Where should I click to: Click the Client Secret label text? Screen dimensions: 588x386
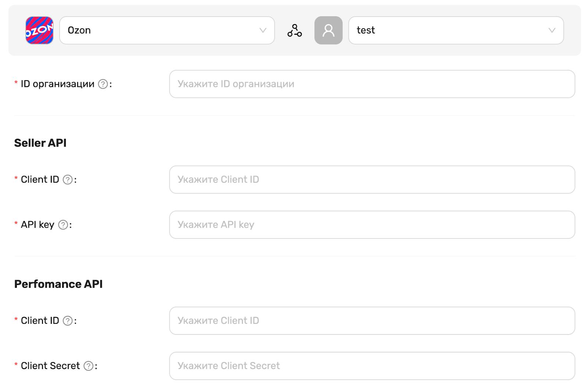50,366
